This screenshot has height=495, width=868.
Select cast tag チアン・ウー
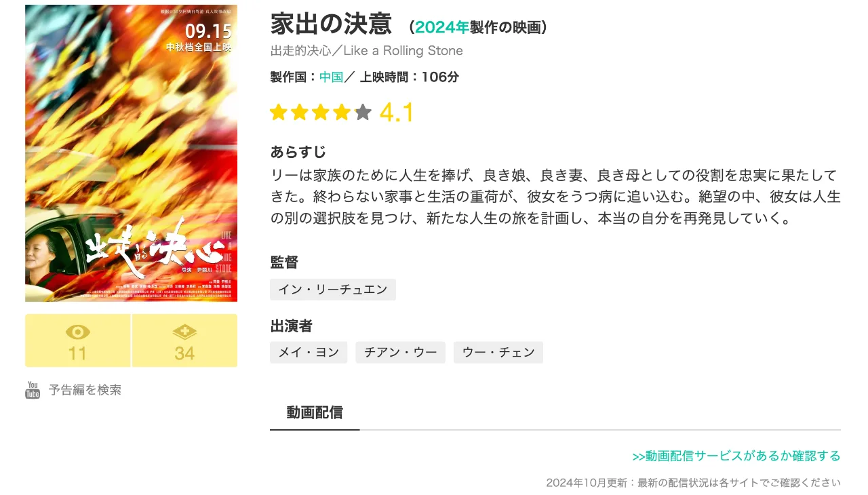click(x=401, y=353)
